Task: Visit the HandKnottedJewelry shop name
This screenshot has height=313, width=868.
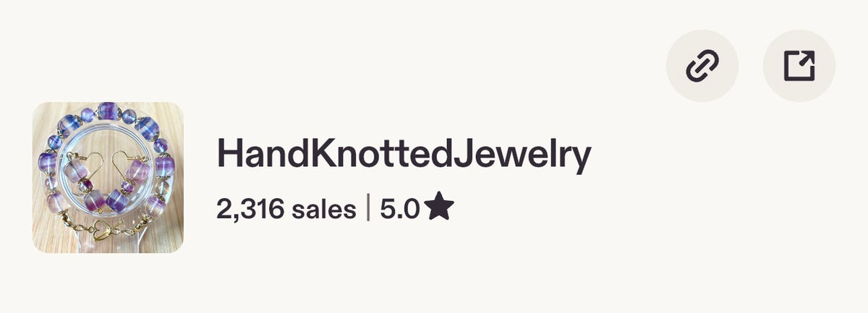Action: pyautogui.click(x=404, y=155)
